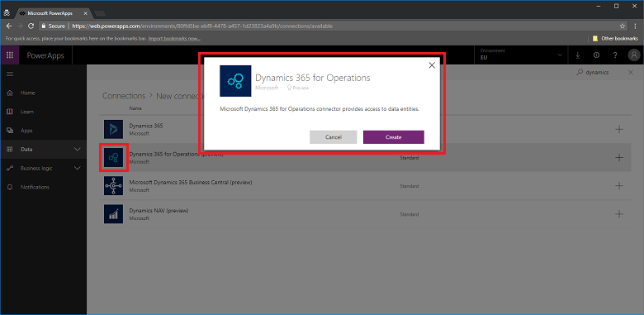Add Dynamics NAV connection plus
The height and width of the screenshot is (315, 644).
click(619, 214)
